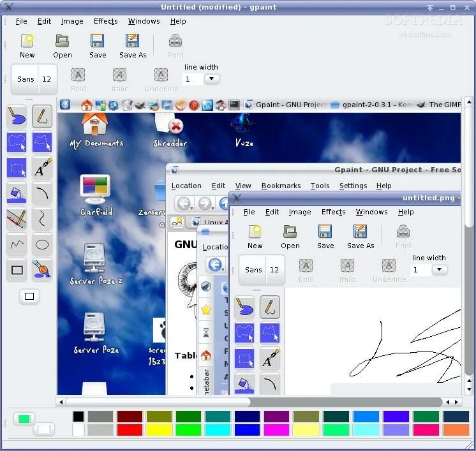Open Settings menu in the Konqueror window
The width and height of the screenshot is (476, 451).
353,186
